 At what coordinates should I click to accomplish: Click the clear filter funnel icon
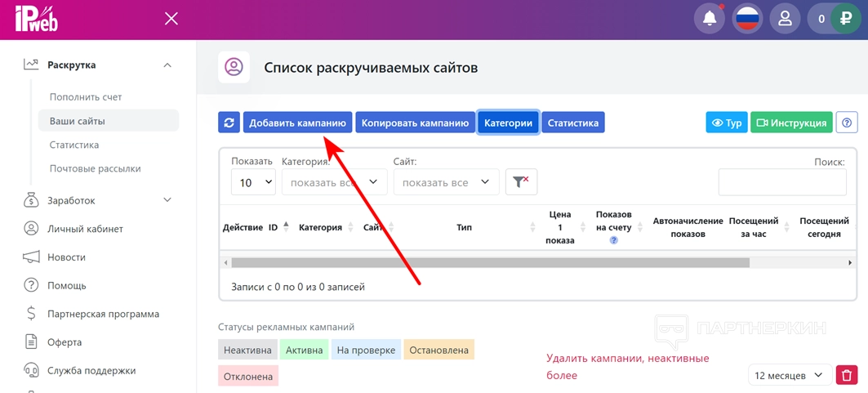point(521,181)
